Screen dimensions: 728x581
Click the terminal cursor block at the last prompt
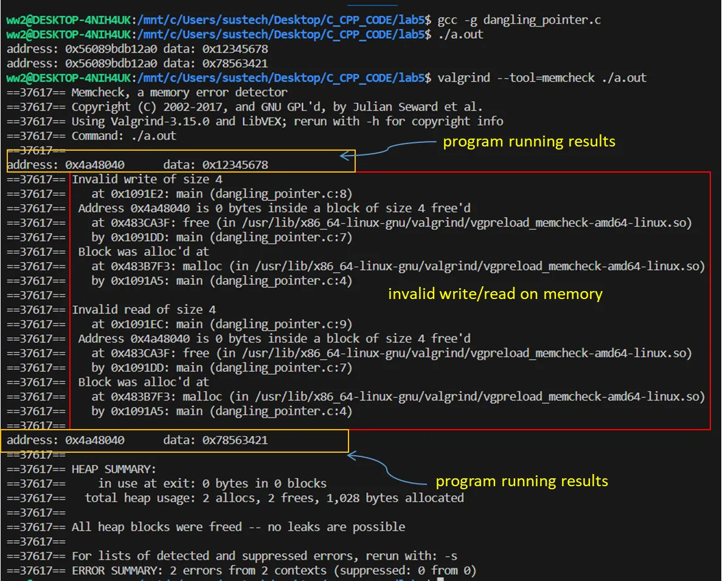(440, 579)
